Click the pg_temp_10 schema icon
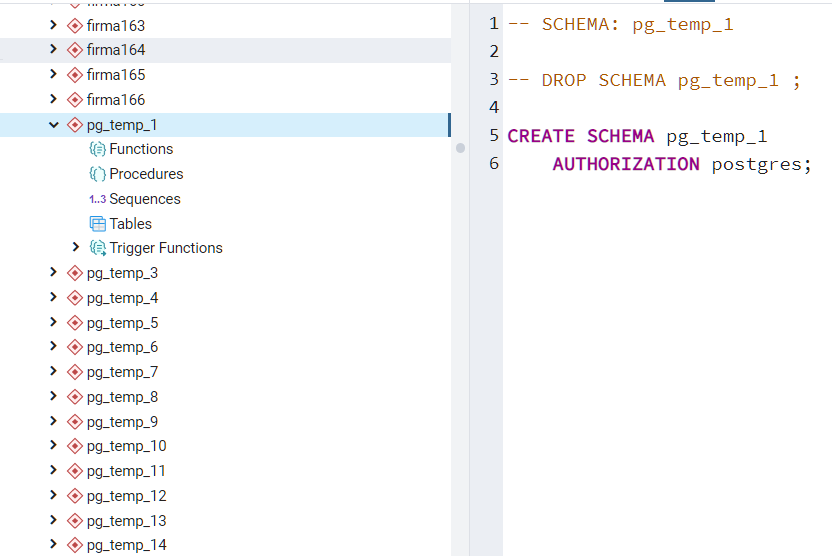832x556 pixels. tap(74, 446)
